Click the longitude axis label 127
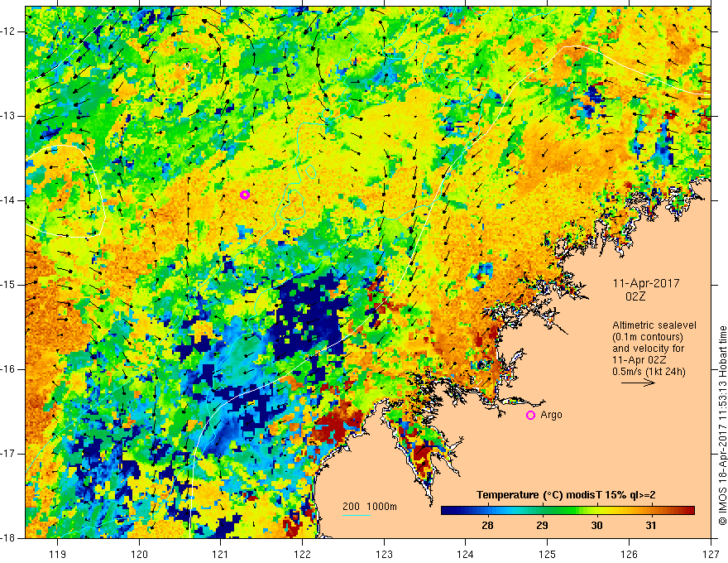This screenshot has height=563, width=728. pyautogui.click(x=711, y=554)
